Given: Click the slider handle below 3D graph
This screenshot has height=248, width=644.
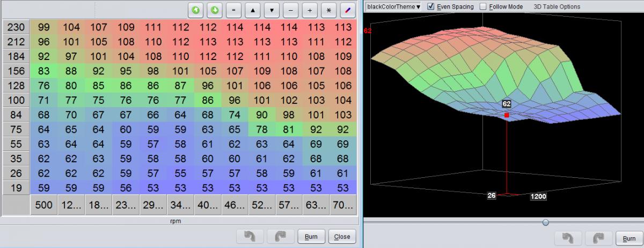Looking at the screenshot, I should click(545, 222).
